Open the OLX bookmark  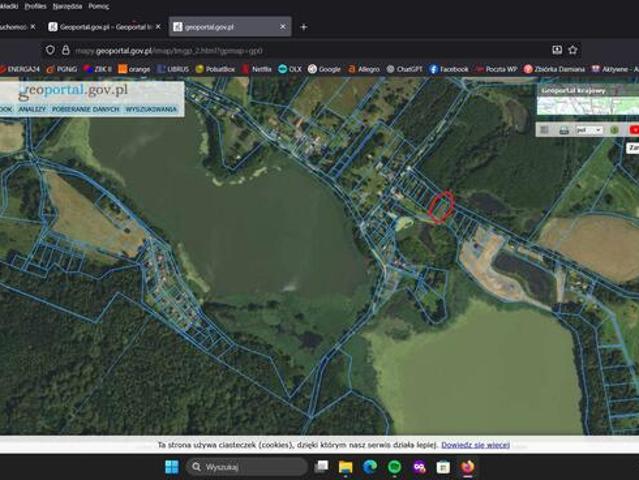click(290, 69)
